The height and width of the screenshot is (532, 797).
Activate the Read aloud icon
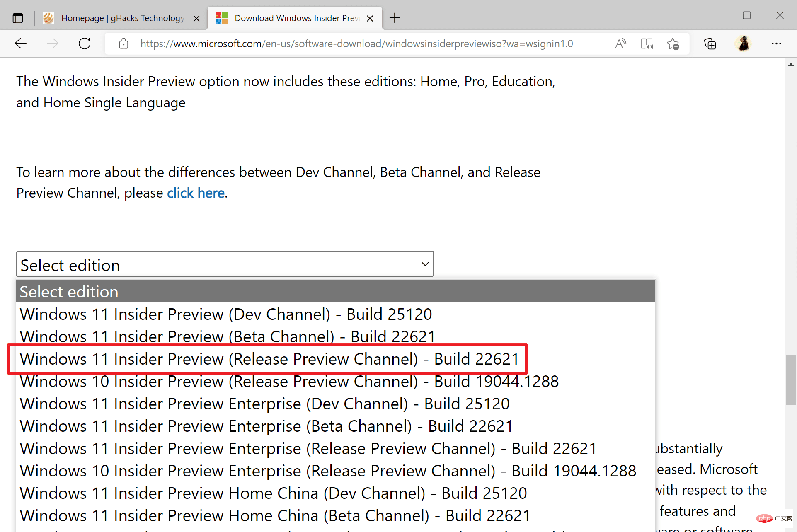point(620,44)
